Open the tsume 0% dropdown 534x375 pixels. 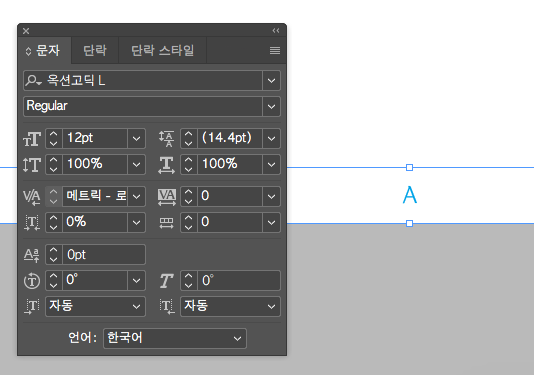136,222
